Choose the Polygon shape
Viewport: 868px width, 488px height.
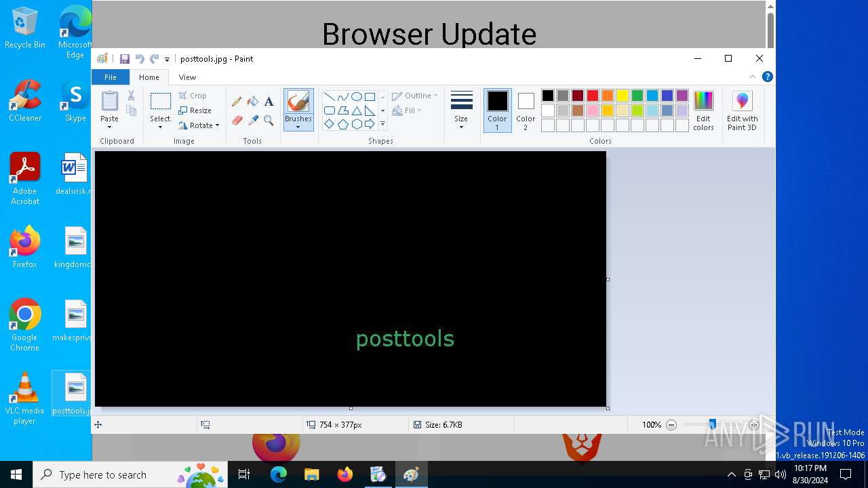point(342,110)
